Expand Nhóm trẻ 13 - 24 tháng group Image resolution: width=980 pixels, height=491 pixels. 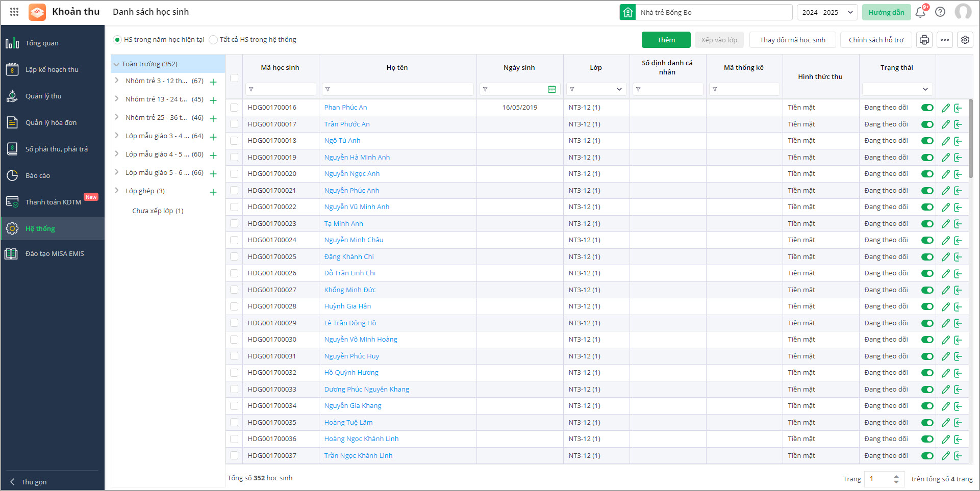pyautogui.click(x=117, y=99)
